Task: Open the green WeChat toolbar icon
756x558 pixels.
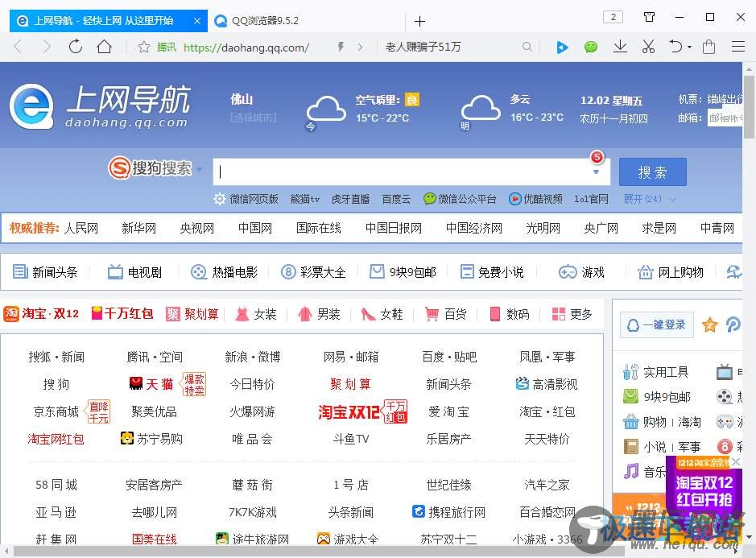Action: click(591, 47)
